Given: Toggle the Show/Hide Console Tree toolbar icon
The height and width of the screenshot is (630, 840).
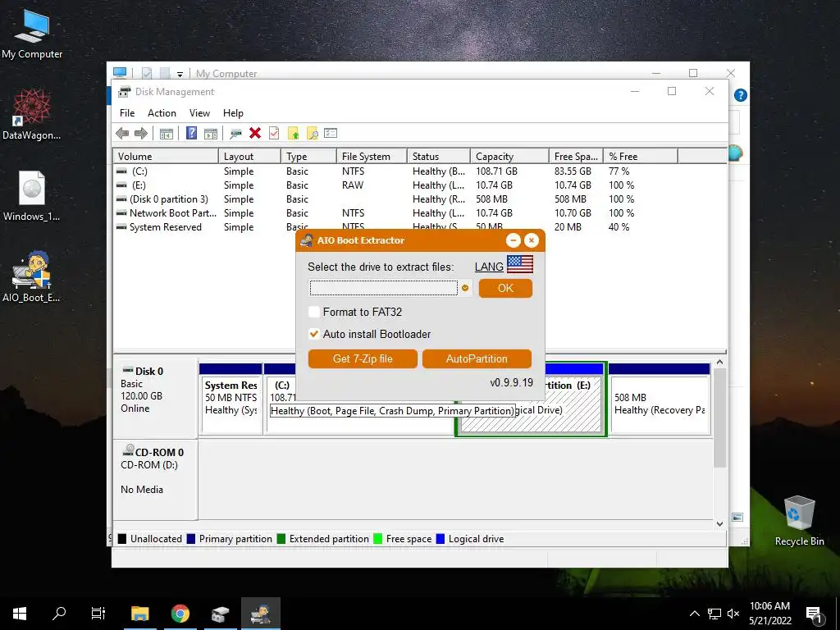Looking at the screenshot, I should coord(166,134).
